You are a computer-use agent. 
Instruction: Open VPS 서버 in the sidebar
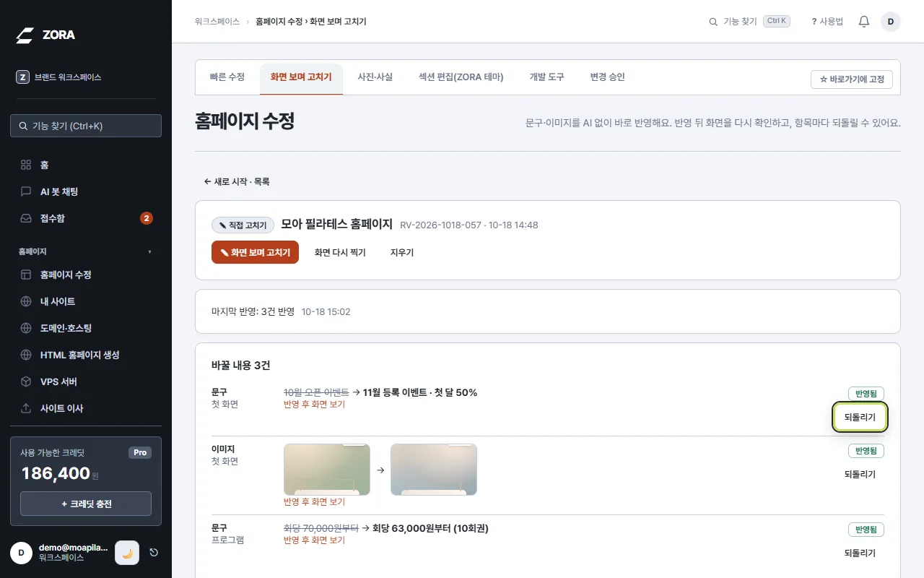(x=86, y=381)
